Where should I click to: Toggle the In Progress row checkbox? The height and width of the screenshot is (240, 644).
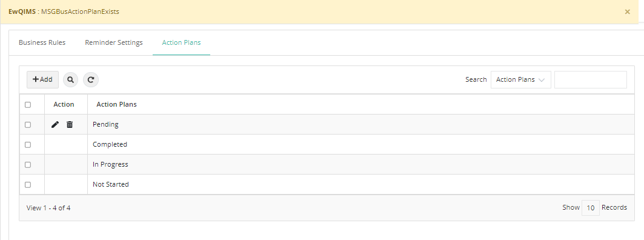28,165
